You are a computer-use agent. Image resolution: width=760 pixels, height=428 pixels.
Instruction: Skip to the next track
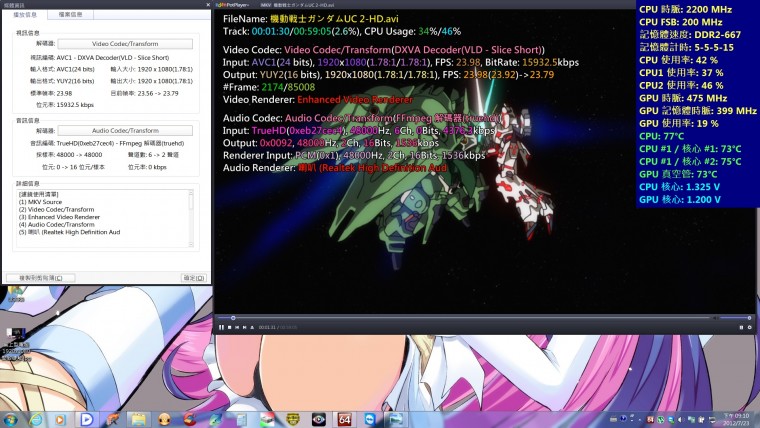(x=244, y=327)
